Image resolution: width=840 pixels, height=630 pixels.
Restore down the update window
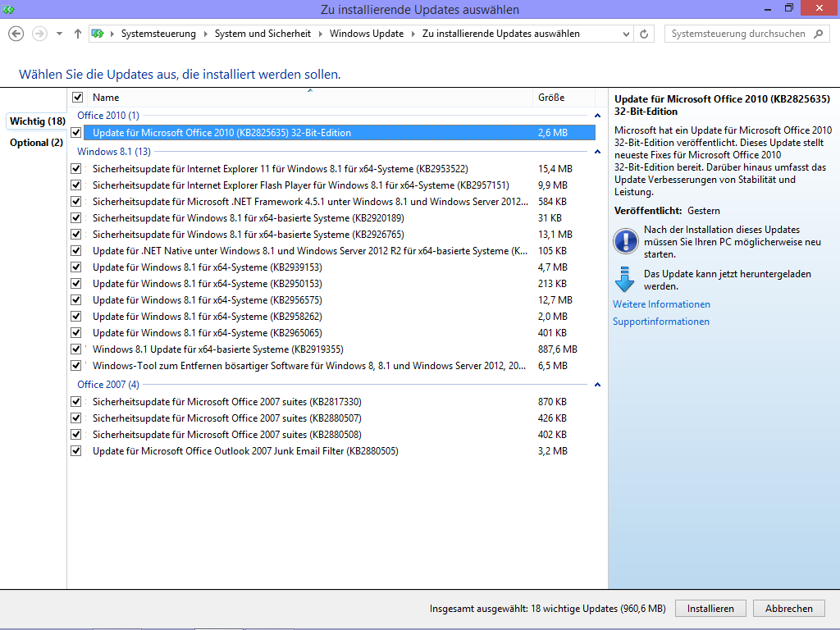pyautogui.click(x=789, y=8)
